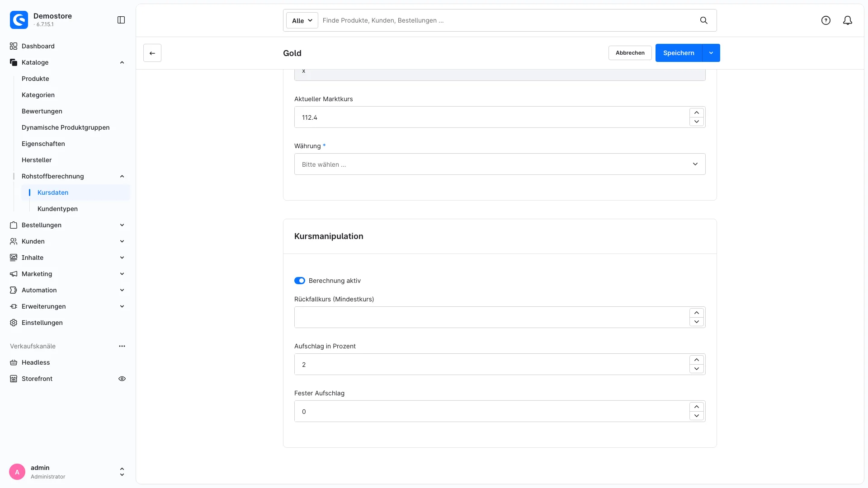This screenshot has height=488, width=868.
Task: Click the Bestellungen bag icon
Action: [14, 225]
